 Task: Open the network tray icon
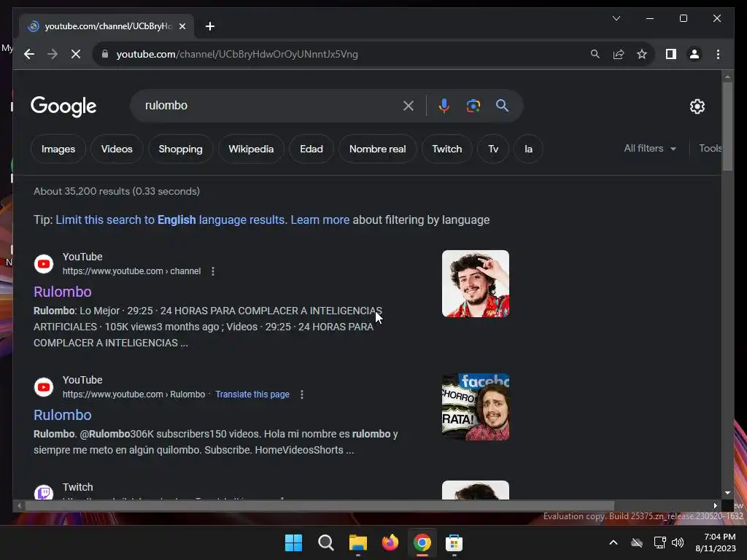coord(659,542)
